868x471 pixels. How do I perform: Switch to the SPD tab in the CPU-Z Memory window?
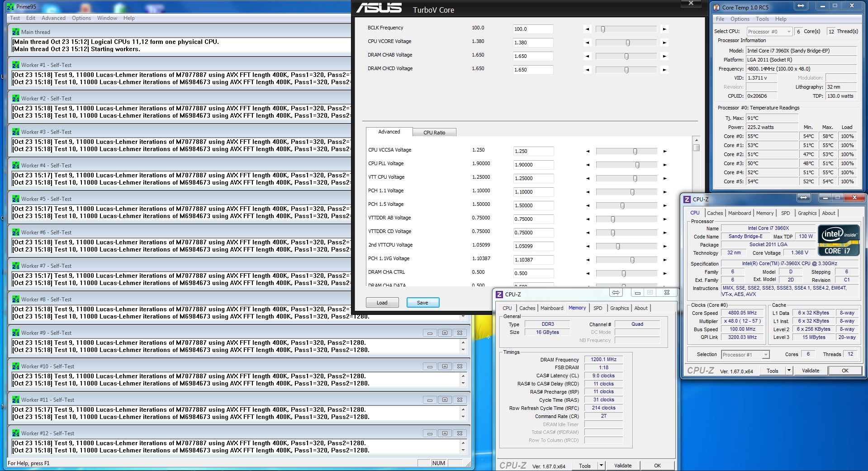598,308
